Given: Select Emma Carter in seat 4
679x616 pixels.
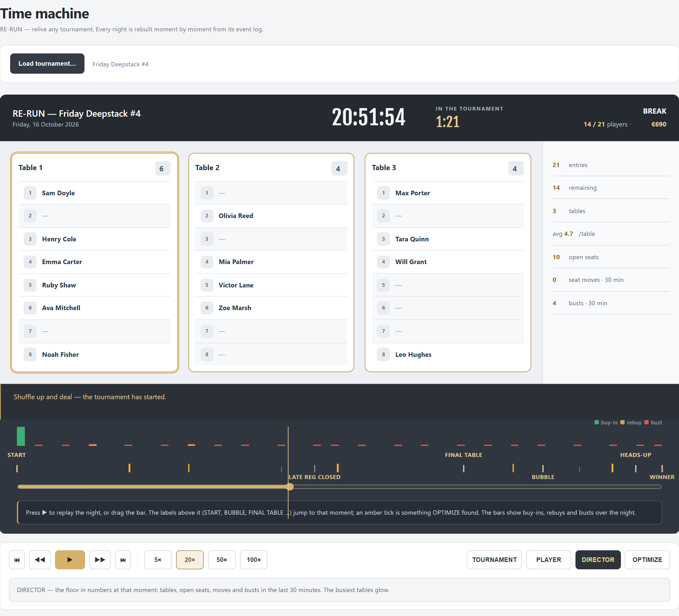Looking at the screenshot, I should (x=94, y=262).
